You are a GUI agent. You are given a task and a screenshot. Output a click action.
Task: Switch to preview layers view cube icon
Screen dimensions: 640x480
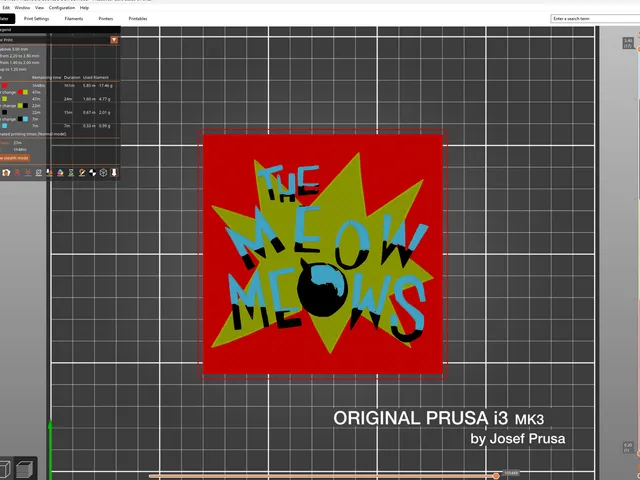click(x=24, y=469)
